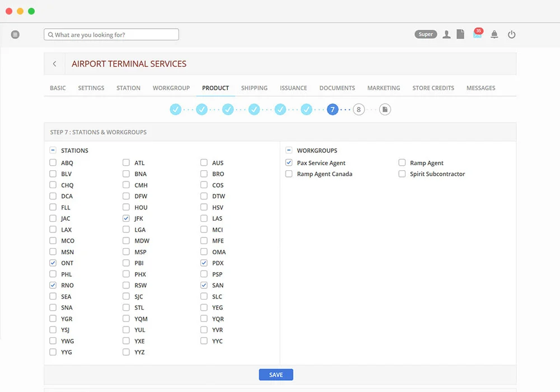View notifications by clicking the bell icon
Viewport: 560px width, 392px height.
pos(494,34)
